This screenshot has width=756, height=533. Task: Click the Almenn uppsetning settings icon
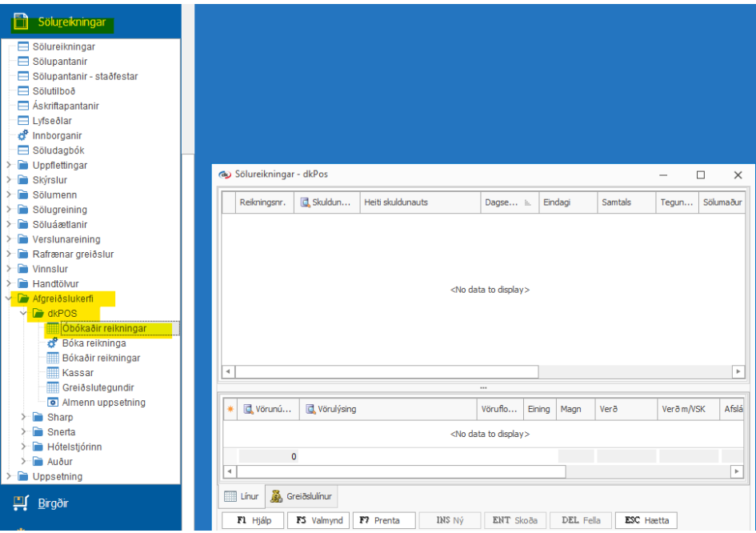[x=53, y=403]
